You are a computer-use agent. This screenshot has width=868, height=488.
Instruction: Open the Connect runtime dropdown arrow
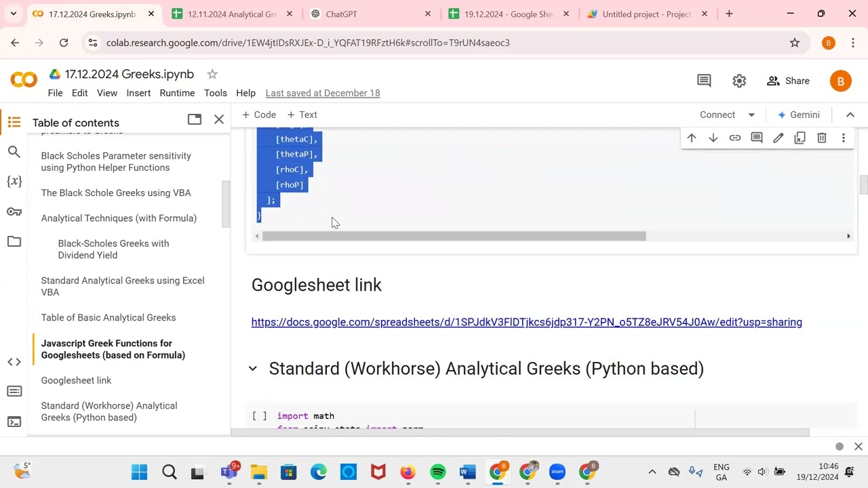(751, 115)
